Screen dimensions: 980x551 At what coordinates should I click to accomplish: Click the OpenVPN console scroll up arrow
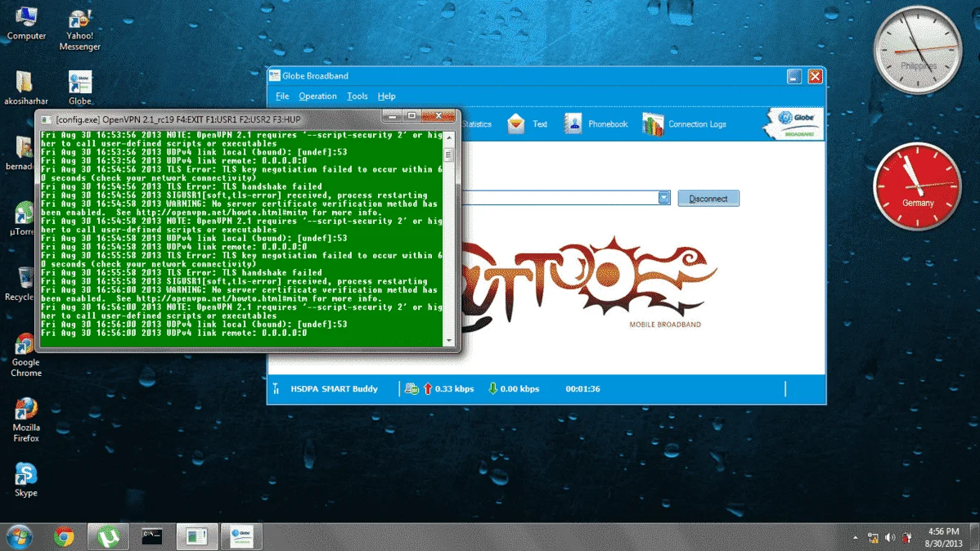point(449,137)
